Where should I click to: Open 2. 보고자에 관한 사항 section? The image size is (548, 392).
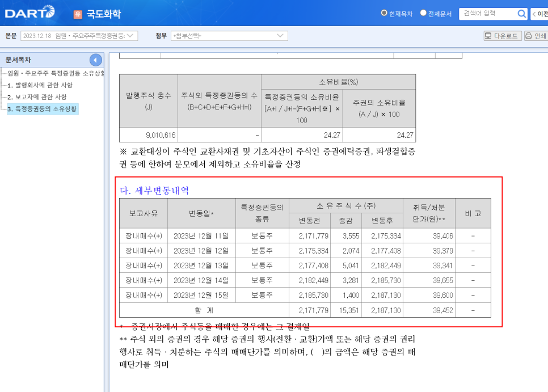pyautogui.click(x=37, y=97)
